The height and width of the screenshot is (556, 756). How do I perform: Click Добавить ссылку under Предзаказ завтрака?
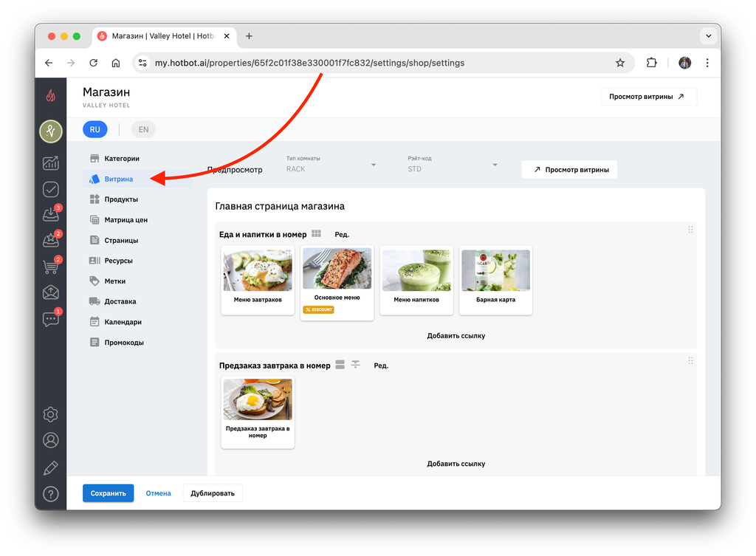pos(456,464)
